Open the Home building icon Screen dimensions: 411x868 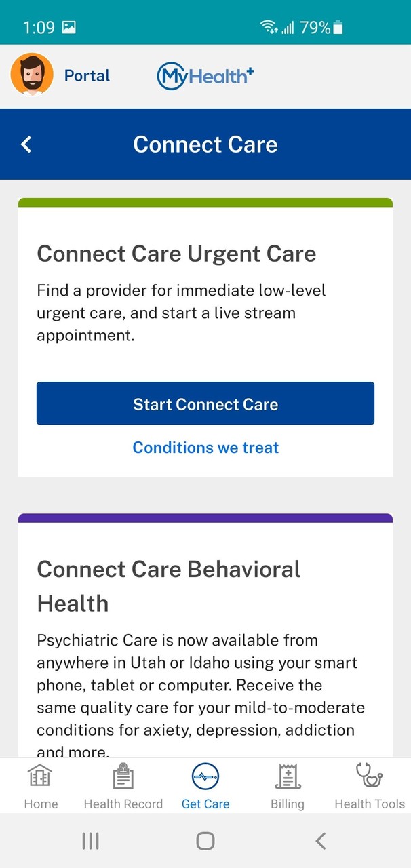(x=41, y=776)
